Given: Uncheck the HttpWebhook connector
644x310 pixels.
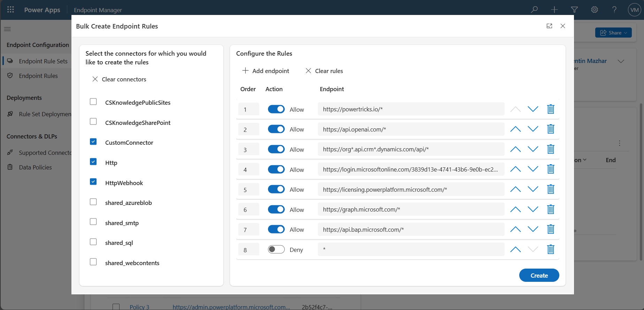Looking at the screenshot, I should [x=93, y=182].
